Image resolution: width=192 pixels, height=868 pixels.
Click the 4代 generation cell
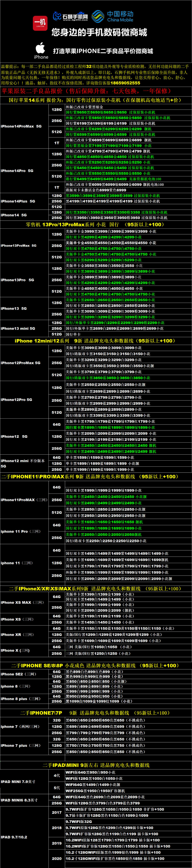(x=57, y=776)
